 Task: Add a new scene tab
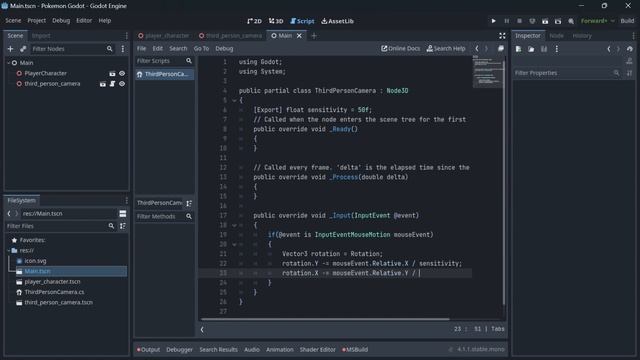314,36
